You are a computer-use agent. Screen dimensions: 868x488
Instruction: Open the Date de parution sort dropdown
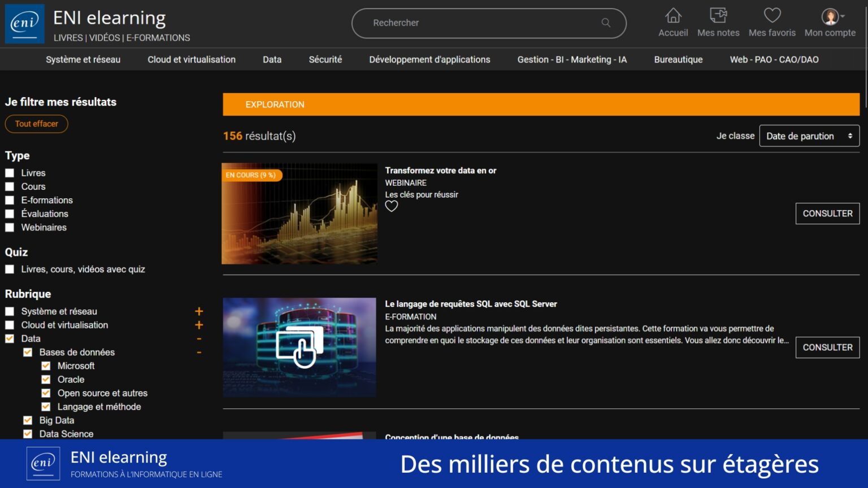[x=809, y=136]
